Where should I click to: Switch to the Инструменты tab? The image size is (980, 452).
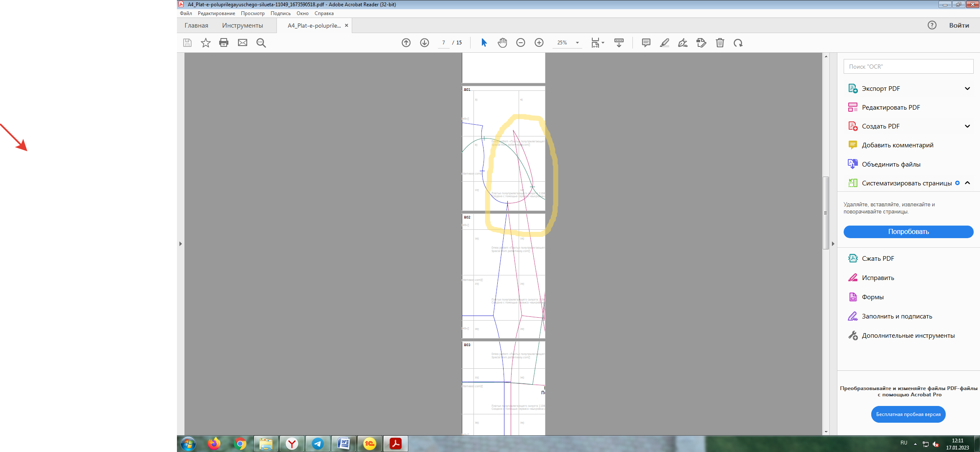click(x=242, y=26)
